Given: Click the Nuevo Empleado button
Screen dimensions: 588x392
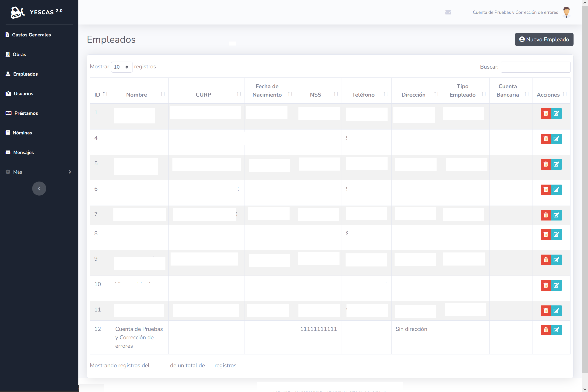Looking at the screenshot, I should click(x=544, y=39).
